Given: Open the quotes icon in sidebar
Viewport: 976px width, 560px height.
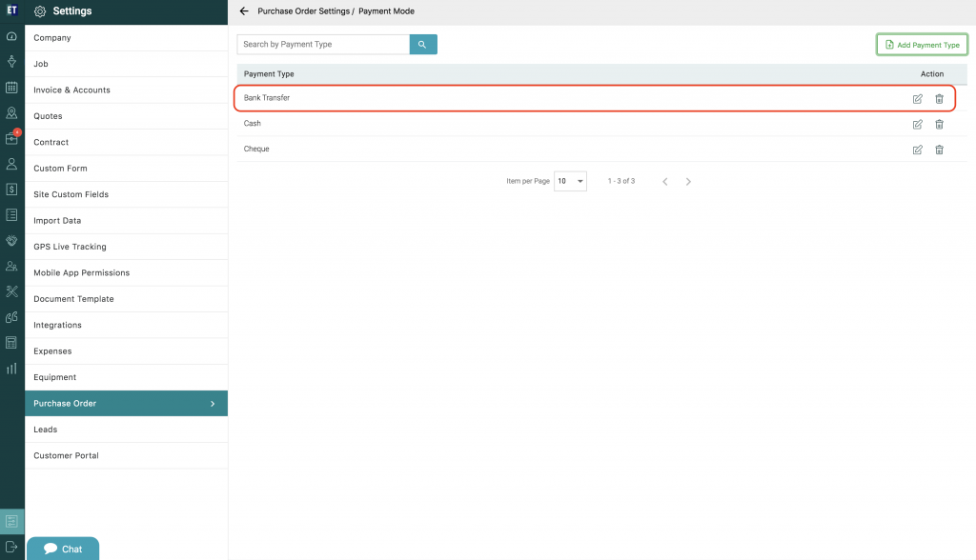Looking at the screenshot, I should [11, 317].
